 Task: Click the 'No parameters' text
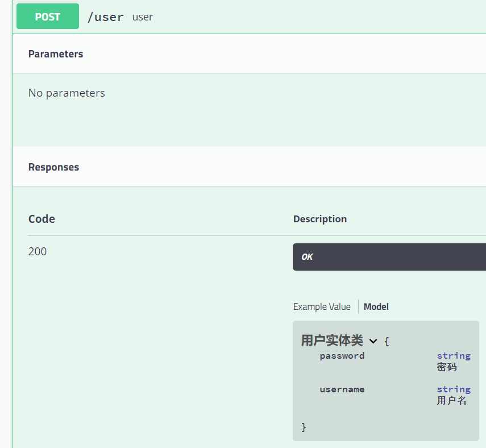[67, 93]
